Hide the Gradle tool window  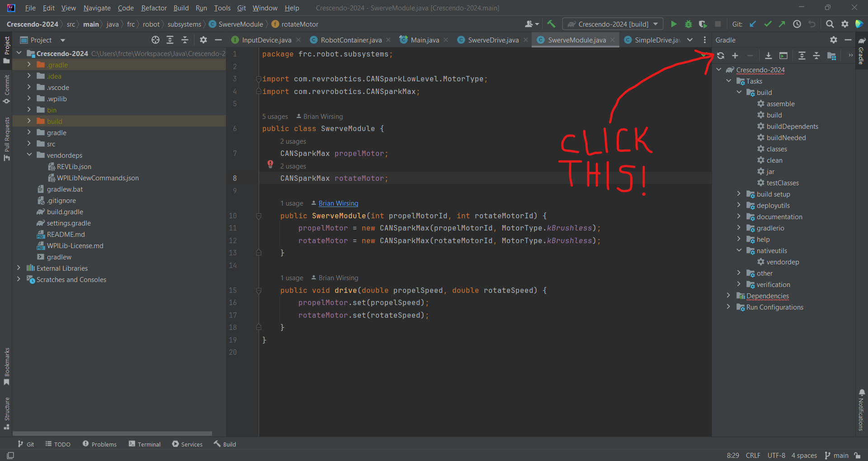pyautogui.click(x=848, y=40)
